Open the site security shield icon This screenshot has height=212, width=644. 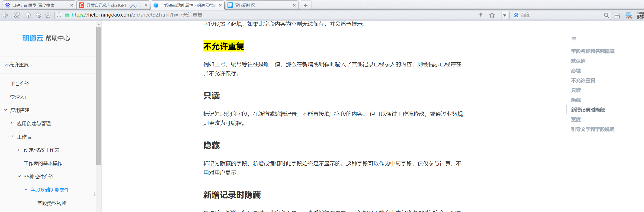pos(59,15)
